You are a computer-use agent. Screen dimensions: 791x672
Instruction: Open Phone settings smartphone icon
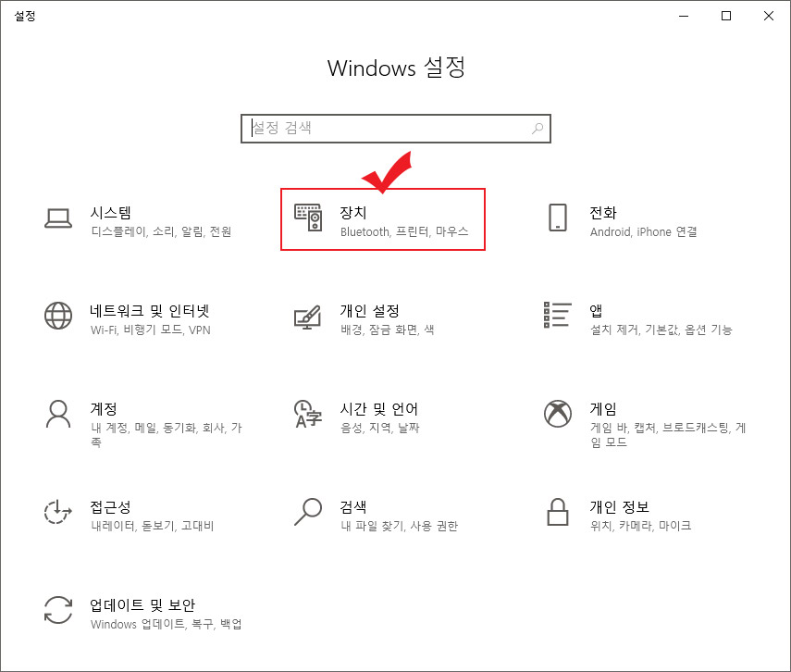(558, 218)
